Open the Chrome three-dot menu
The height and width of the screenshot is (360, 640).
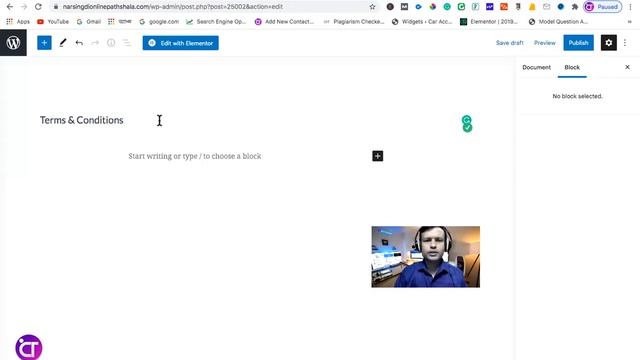(631, 7)
